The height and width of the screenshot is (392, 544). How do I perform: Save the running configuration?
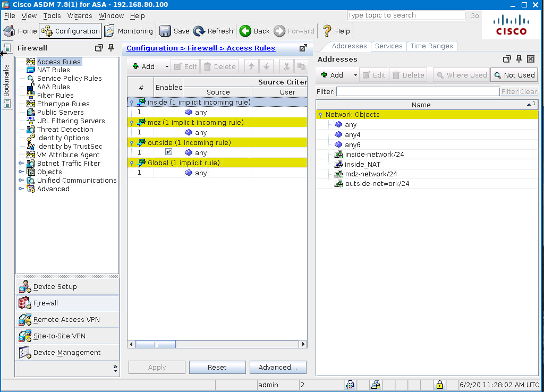(174, 31)
